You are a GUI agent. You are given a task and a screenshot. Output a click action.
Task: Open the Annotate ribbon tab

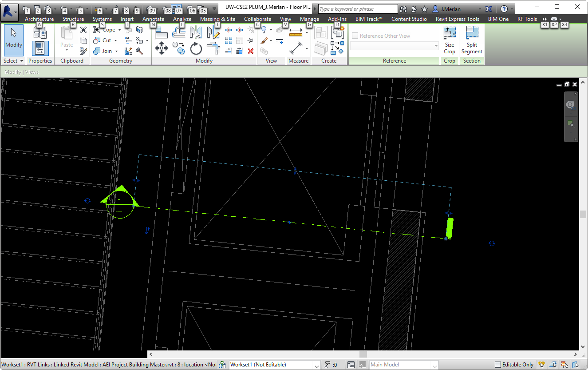[153, 19]
